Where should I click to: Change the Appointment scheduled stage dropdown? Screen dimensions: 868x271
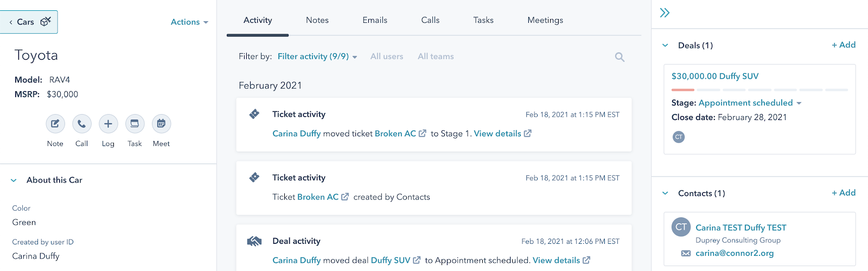pos(750,103)
